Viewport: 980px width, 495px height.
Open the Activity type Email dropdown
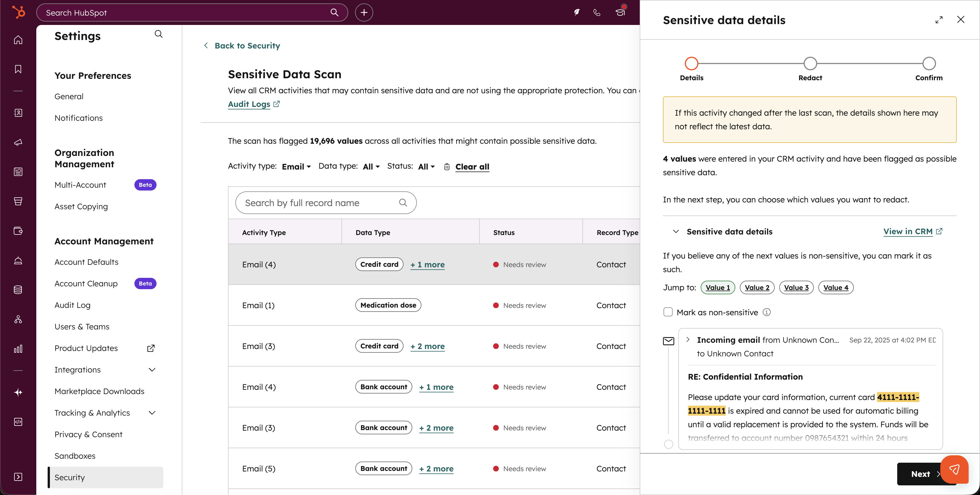tap(296, 167)
